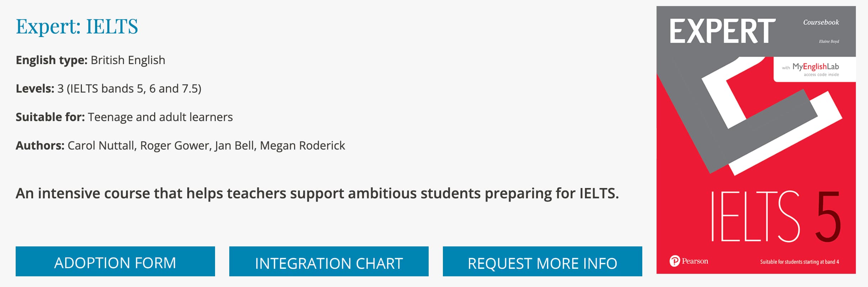The width and height of the screenshot is (868, 287).
Task: Click the MyEnglishLab badge on cover
Action: coord(815,69)
